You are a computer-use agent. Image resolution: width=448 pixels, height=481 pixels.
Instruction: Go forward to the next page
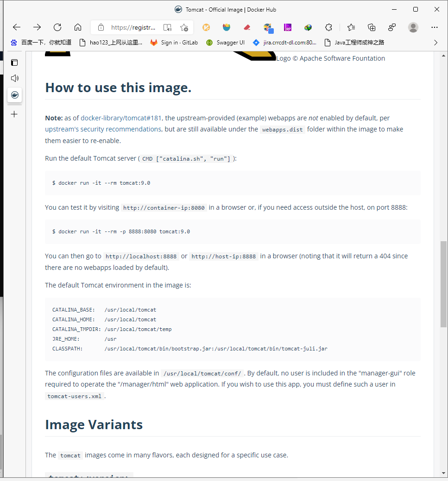[37, 27]
